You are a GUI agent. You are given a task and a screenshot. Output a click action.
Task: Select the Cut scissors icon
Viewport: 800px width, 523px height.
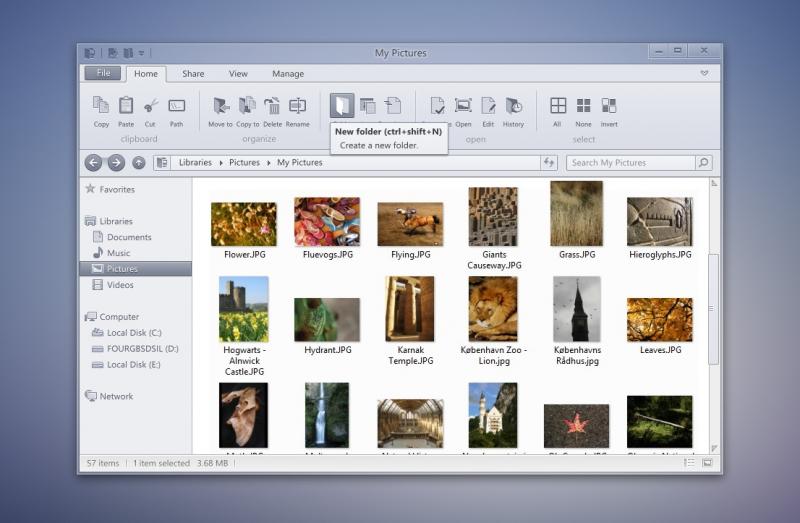pos(151,106)
